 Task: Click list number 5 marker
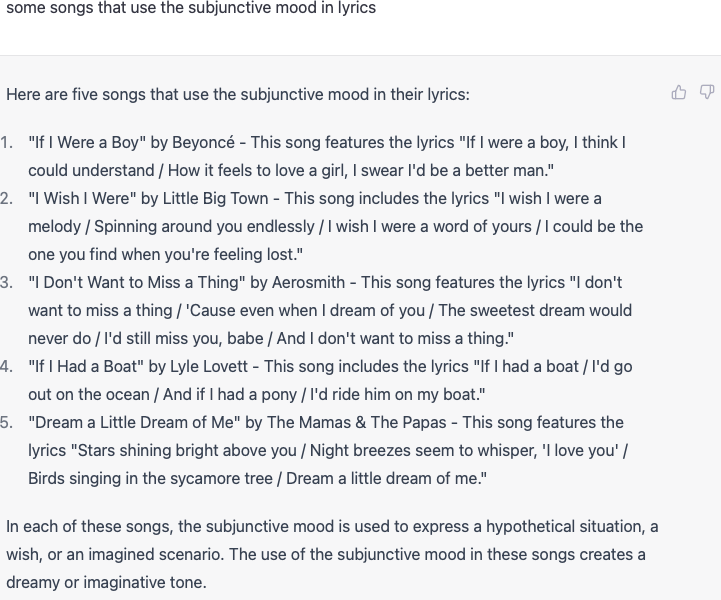[x=7, y=423]
